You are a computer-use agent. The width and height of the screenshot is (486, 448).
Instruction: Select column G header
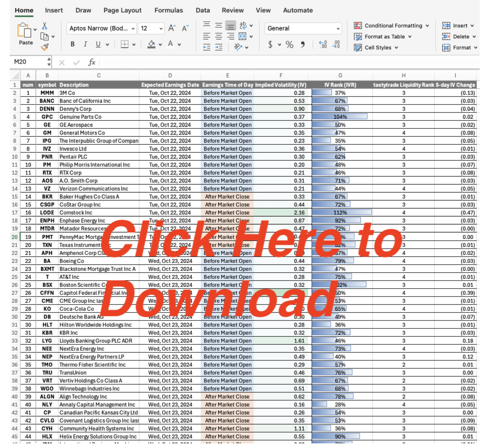point(340,76)
